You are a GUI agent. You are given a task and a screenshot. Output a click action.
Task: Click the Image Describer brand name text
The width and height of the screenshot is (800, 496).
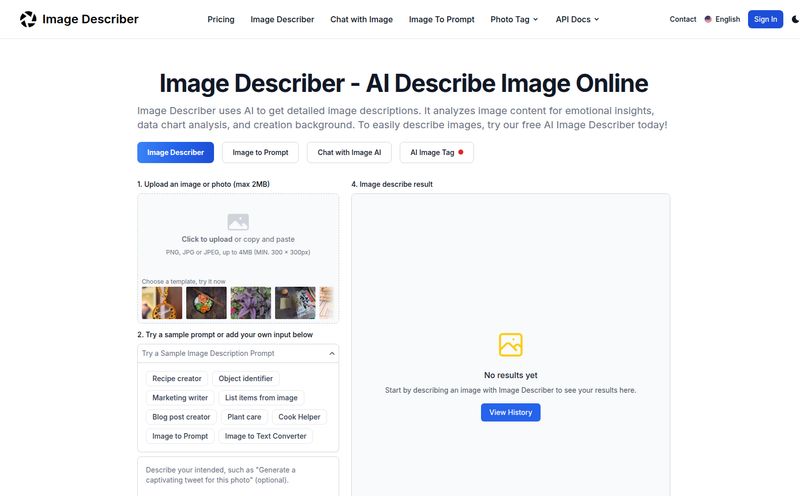(x=90, y=19)
